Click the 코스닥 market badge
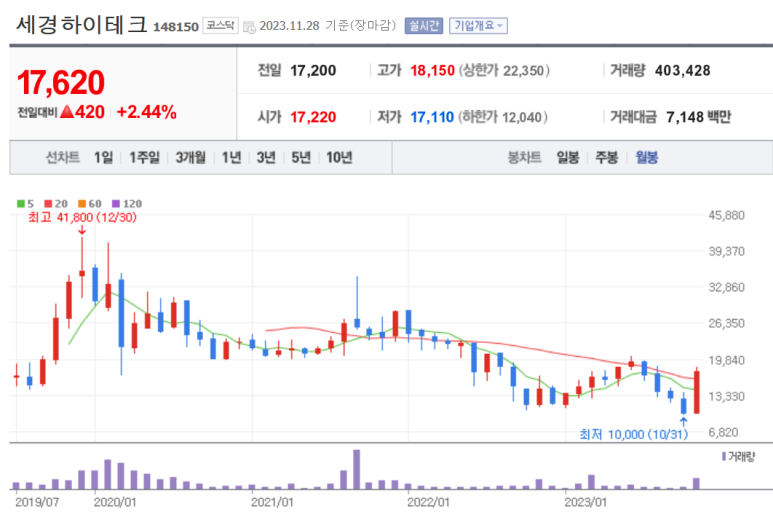 tap(220, 25)
